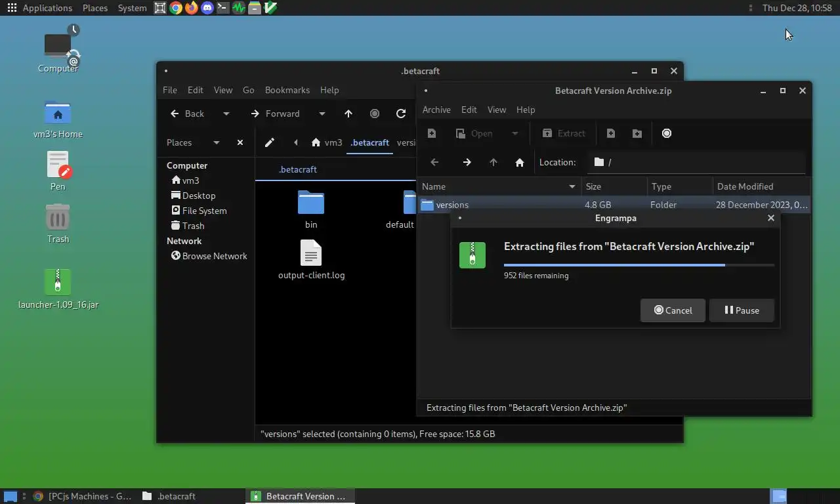Expand the Forward history dropdown arrow
840x504 pixels.
pyautogui.click(x=322, y=114)
